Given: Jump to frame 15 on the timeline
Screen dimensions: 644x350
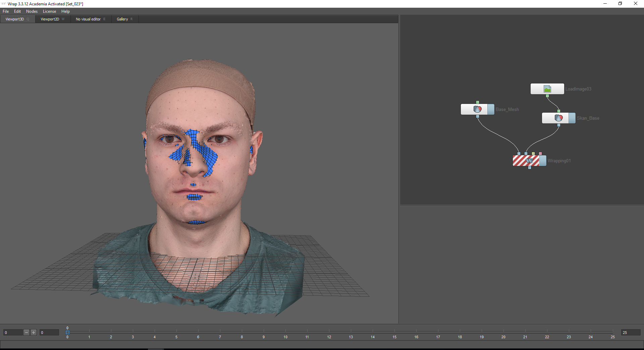Looking at the screenshot, I should 394,337.
